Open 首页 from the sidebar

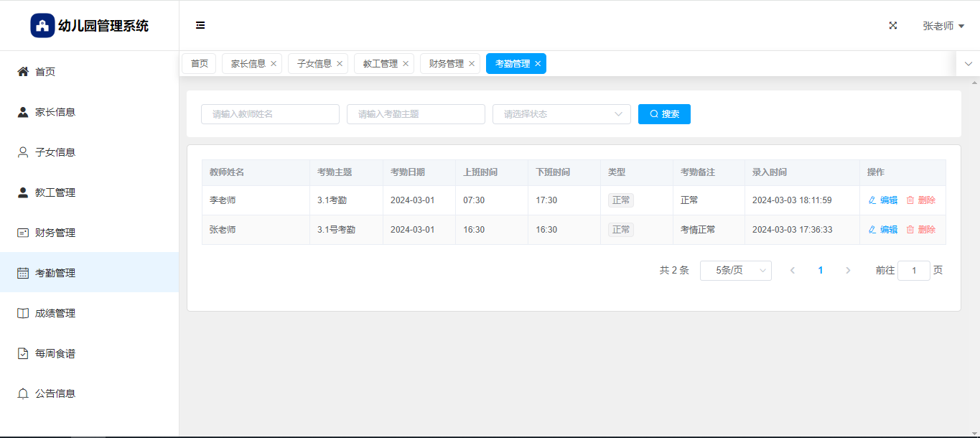coord(45,72)
